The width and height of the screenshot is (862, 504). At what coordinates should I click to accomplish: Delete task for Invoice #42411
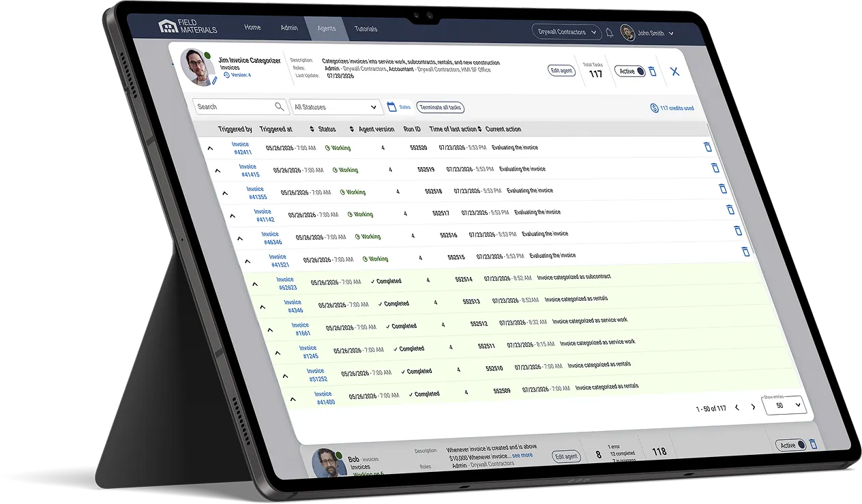pyautogui.click(x=707, y=147)
